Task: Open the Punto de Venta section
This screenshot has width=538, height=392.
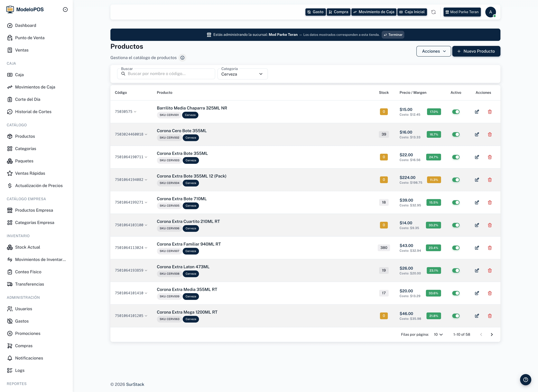Action: pos(30,38)
